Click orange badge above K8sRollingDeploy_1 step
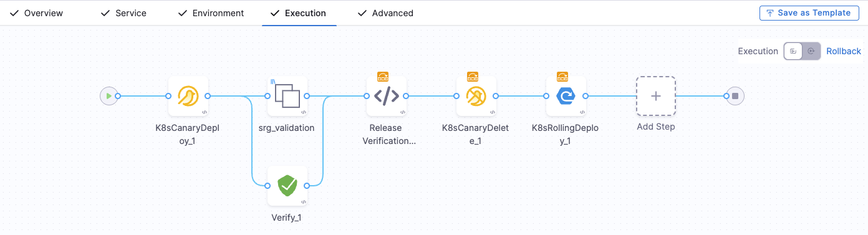The height and width of the screenshot is (235, 868). click(x=562, y=77)
